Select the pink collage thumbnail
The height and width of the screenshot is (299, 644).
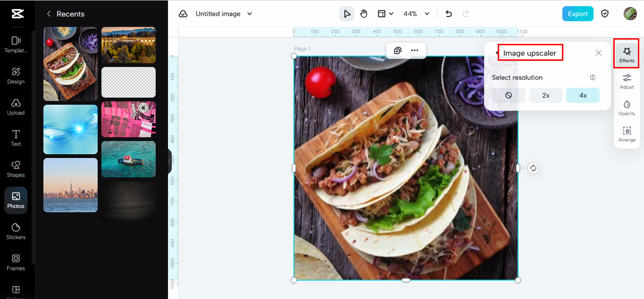[x=128, y=119]
